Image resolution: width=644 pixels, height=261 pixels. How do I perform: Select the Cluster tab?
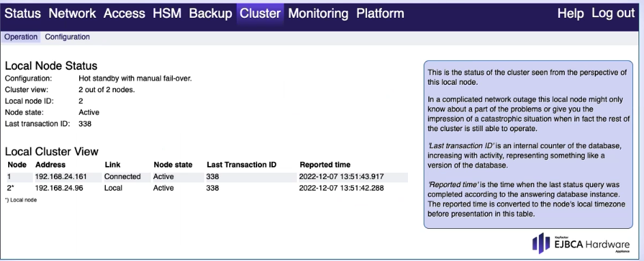(x=260, y=14)
